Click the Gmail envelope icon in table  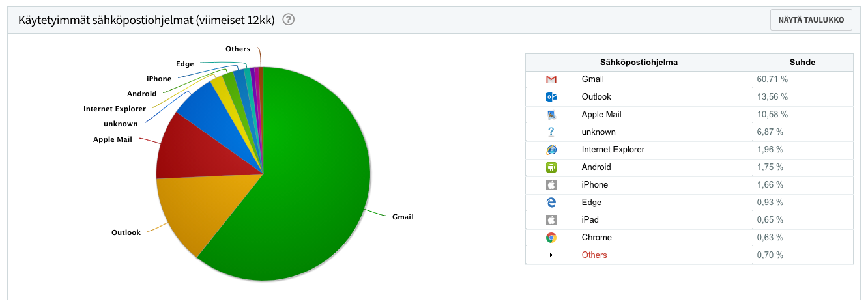(x=551, y=79)
